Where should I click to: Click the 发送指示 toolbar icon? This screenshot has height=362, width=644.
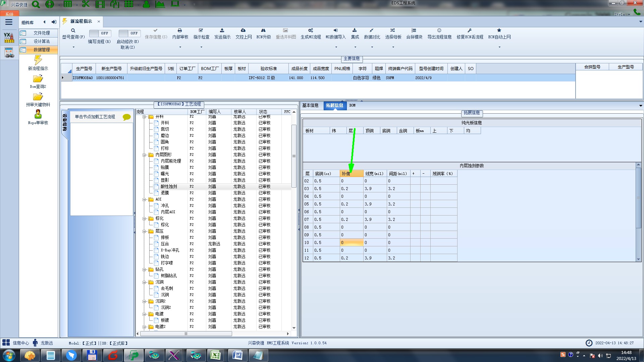pos(222,31)
